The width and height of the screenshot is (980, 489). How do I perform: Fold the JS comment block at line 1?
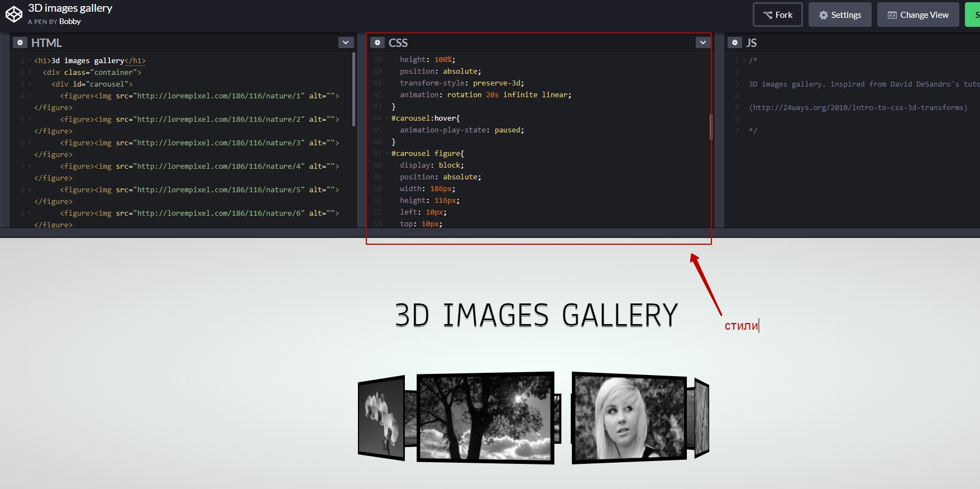point(744,60)
